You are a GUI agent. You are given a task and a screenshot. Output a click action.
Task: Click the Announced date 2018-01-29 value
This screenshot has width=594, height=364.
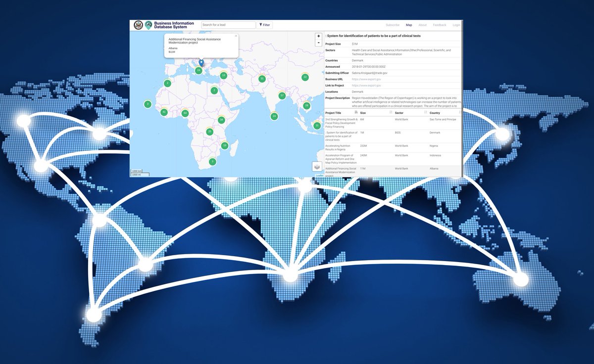point(370,66)
